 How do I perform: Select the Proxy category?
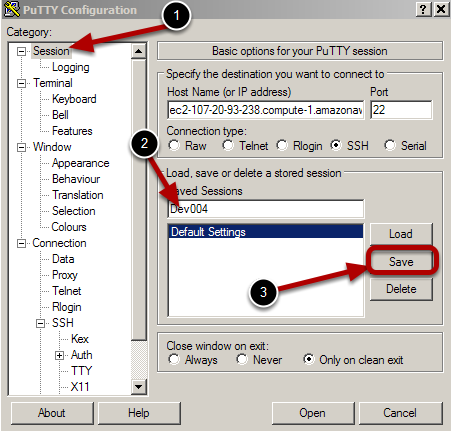coord(65,275)
